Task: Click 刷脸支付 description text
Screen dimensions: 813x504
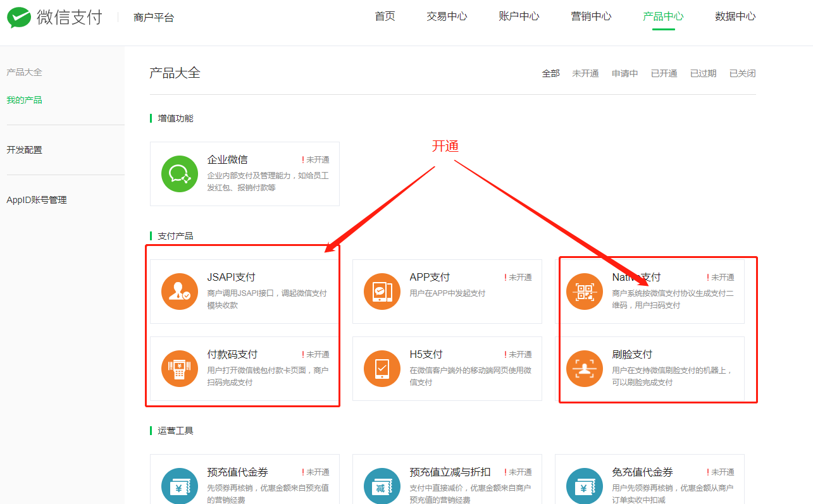Action: 672,376
